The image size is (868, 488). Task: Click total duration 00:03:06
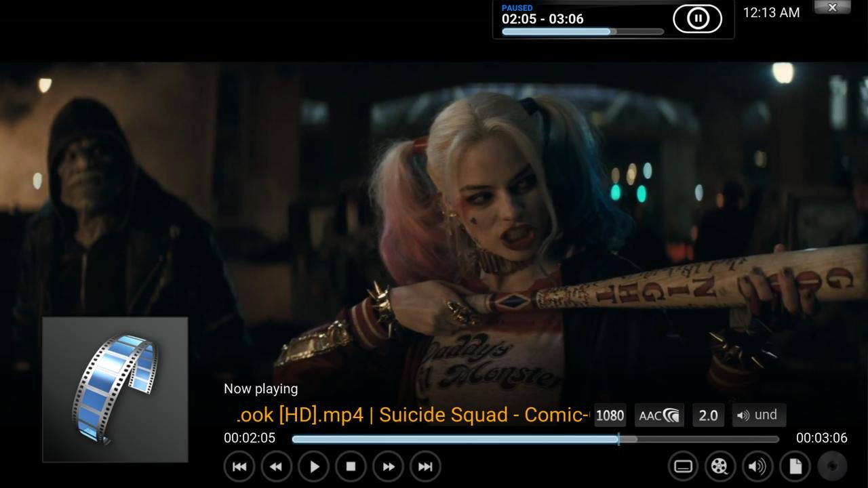822,438
